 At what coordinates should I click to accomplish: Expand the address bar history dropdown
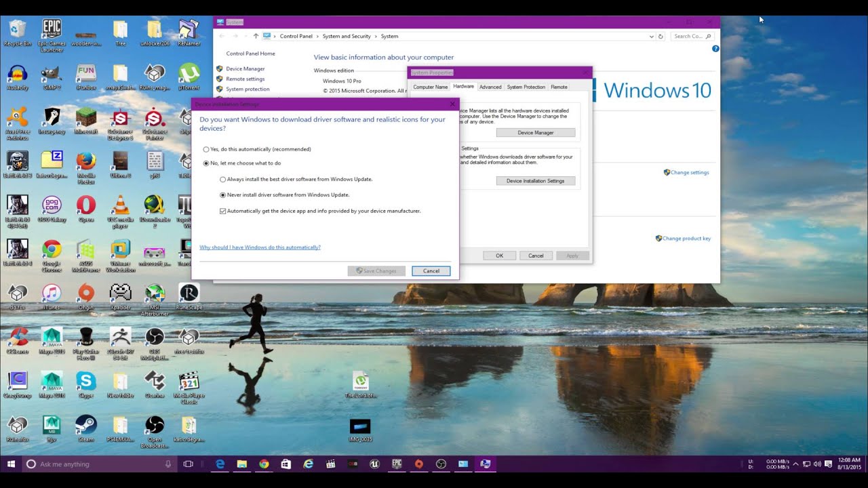pyautogui.click(x=652, y=37)
